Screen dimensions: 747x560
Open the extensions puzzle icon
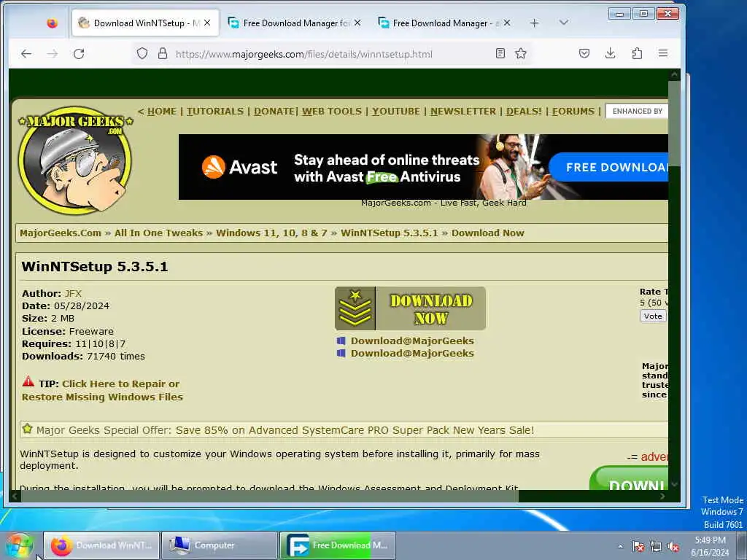point(637,53)
